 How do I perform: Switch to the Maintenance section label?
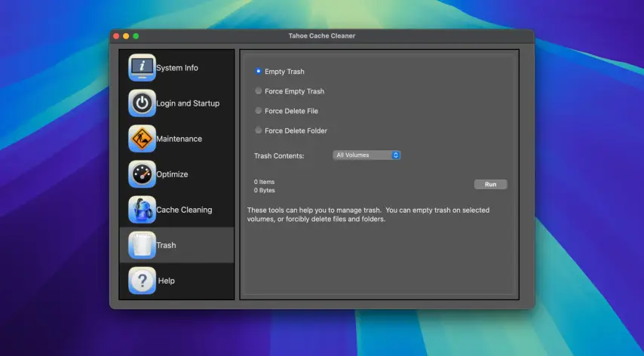point(179,139)
